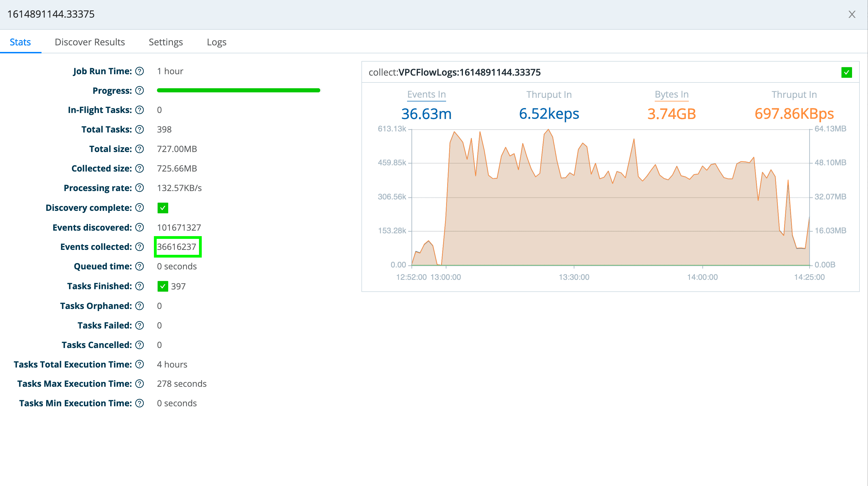Click the Discovery complete green checkbox
This screenshot has width=868, height=486.
[163, 208]
